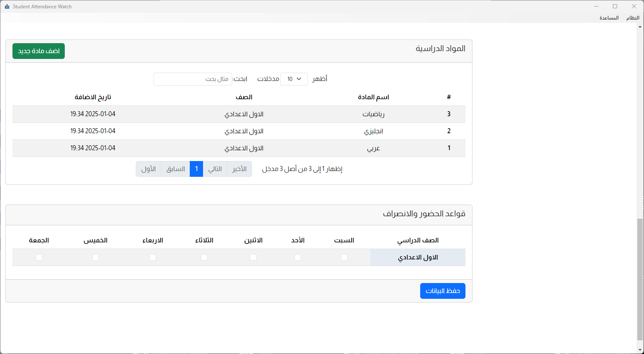This screenshot has width=644, height=354.
Task: Open the entries-per-page dropdown showing 10
Action: [294, 79]
